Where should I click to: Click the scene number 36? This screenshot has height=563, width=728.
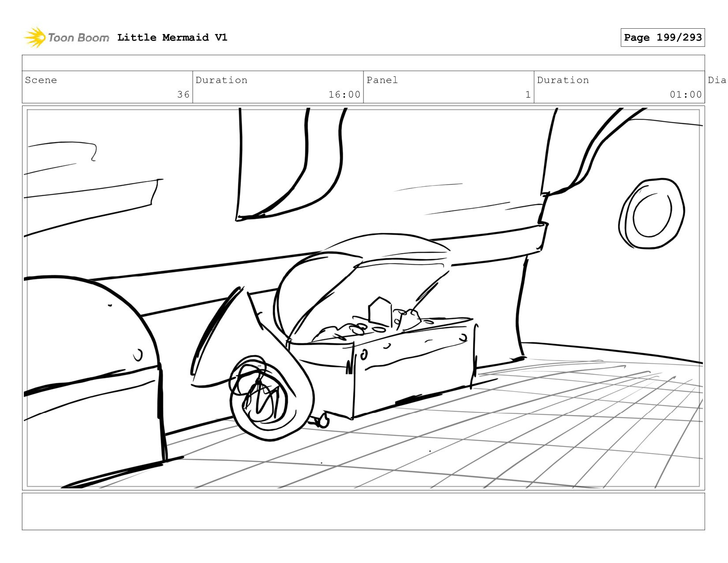184,94
